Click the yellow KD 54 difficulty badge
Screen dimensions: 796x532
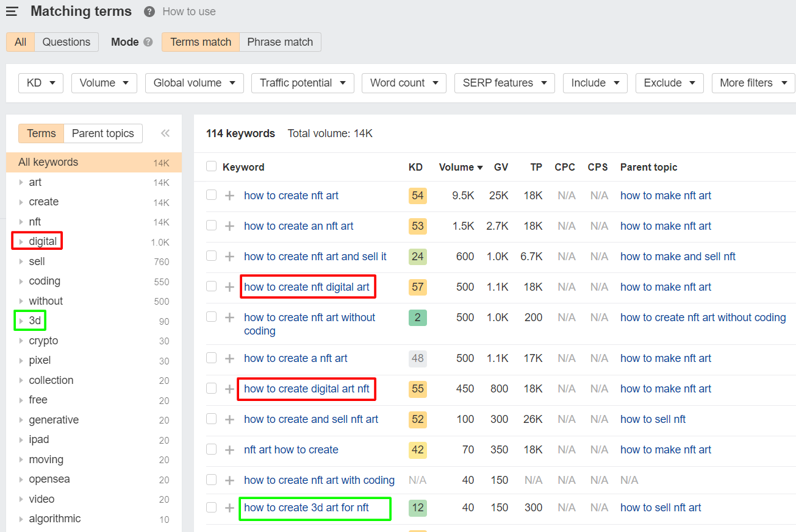click(417, 196)
